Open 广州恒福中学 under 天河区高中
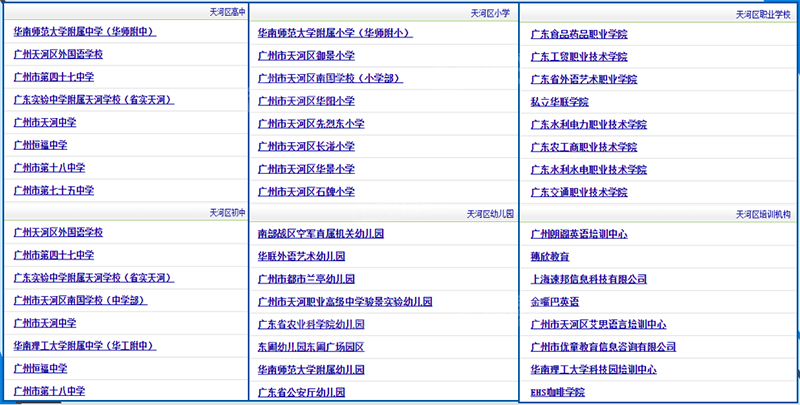800x405 pixels. [40, 145]
